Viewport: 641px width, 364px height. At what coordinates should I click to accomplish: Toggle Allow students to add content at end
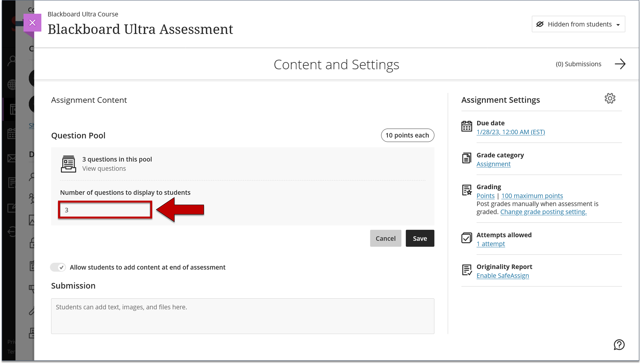click(x=58, y=267)
